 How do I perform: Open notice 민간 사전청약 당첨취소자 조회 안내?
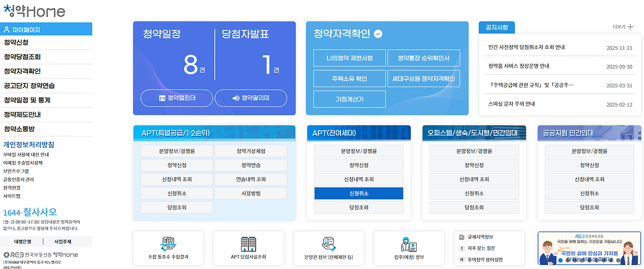click(x=526, y=47)
